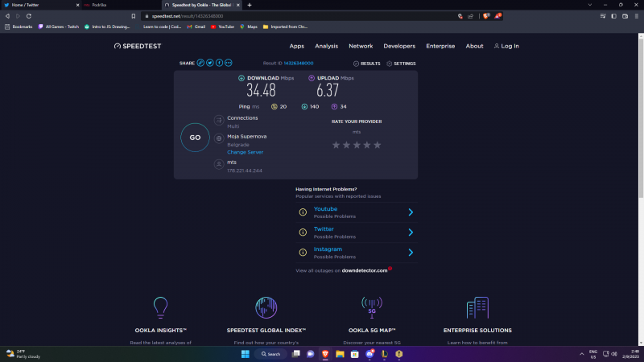Click the Speedtest logo

138,46
